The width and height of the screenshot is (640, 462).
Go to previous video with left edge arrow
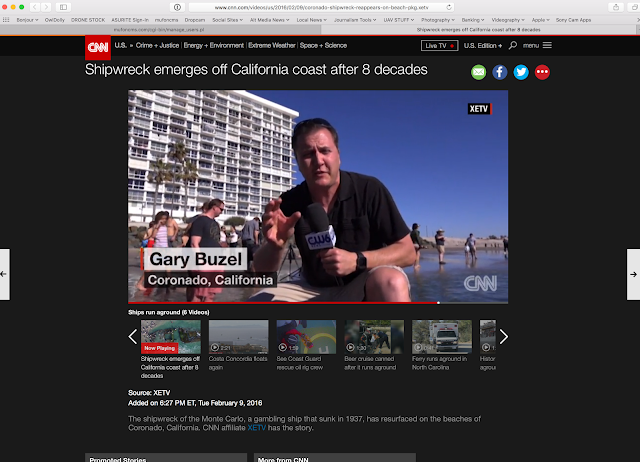point(4,274)
